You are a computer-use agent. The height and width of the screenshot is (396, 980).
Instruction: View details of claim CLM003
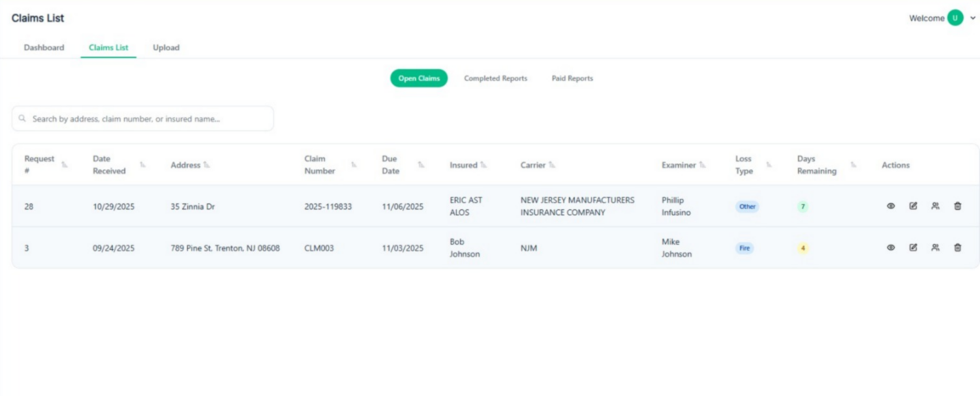point(891,248)
